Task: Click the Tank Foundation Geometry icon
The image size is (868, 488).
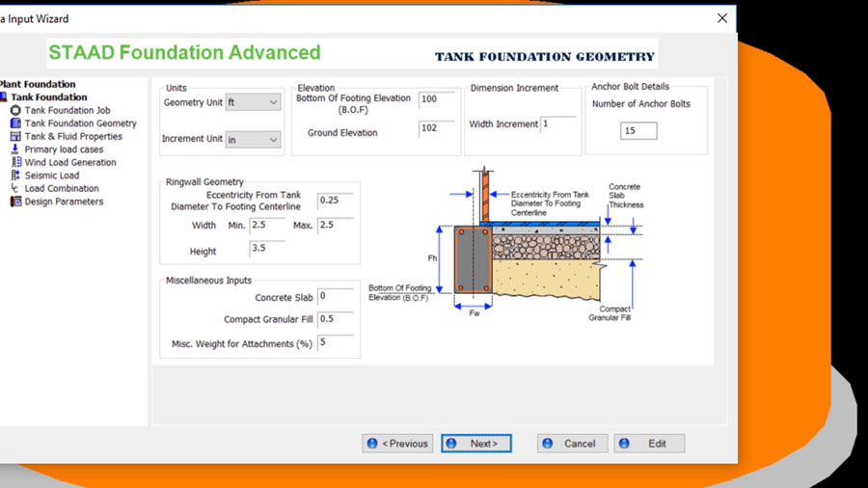Action: click(x=15, y=123)
